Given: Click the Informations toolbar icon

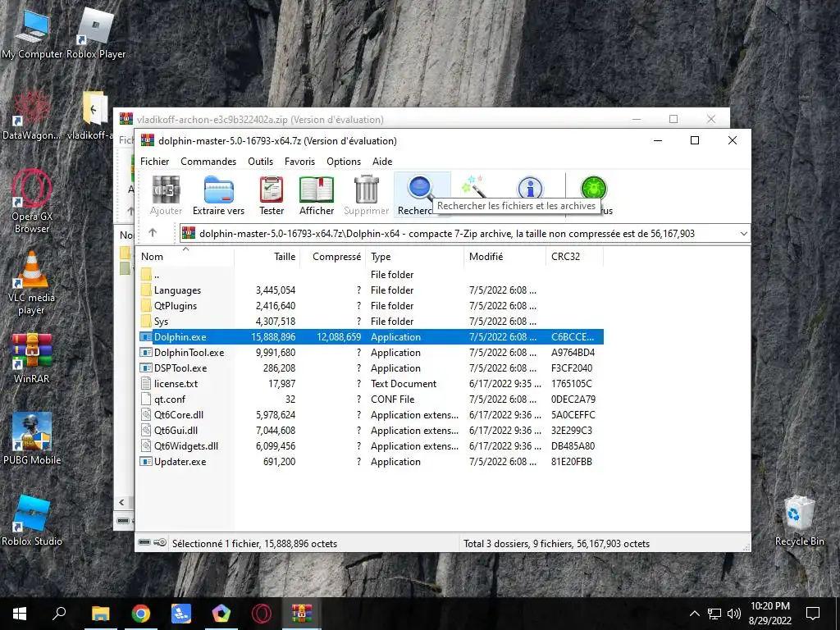Looking at the screenshot, I should coord(530,188).
